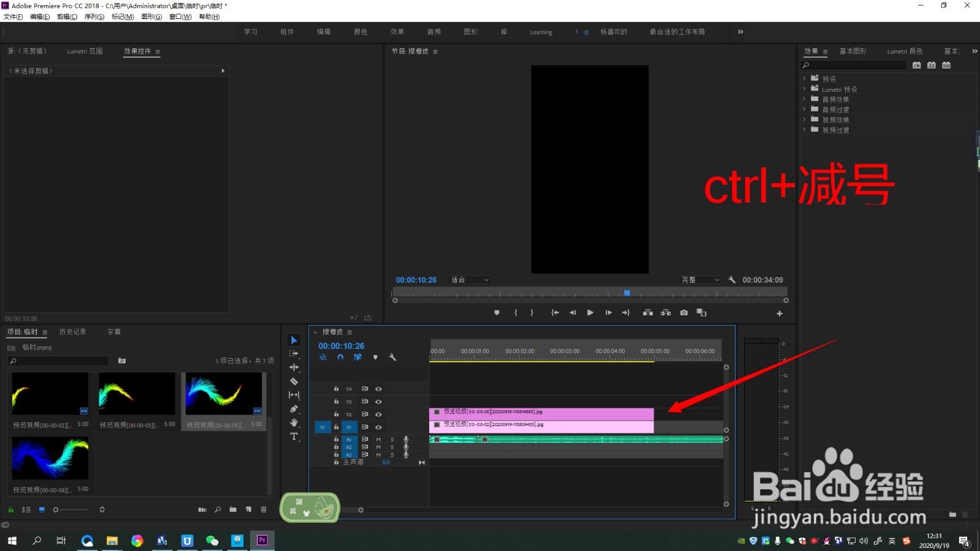Select the Selection arrow tool
The image size is (980, 551).
click(294, 340)
